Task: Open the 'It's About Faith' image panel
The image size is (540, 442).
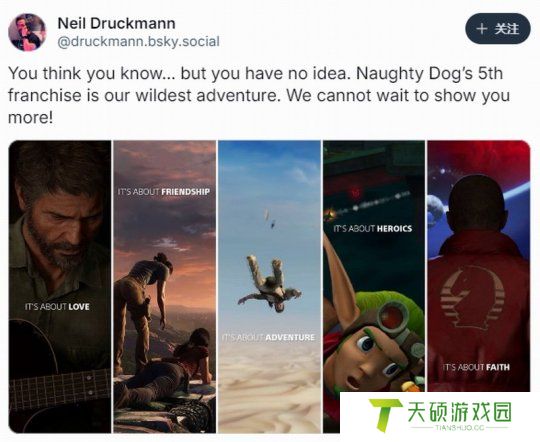Action: tap(479, 266)
